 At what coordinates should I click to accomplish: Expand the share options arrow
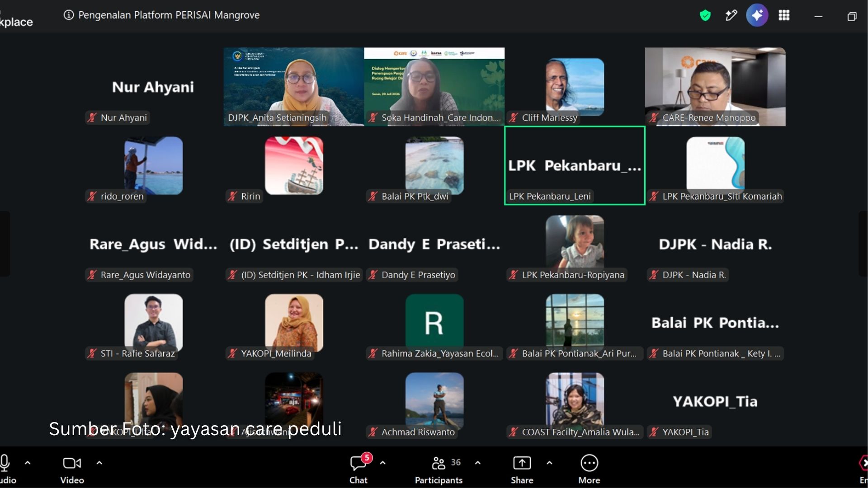(x=549, y=463)
